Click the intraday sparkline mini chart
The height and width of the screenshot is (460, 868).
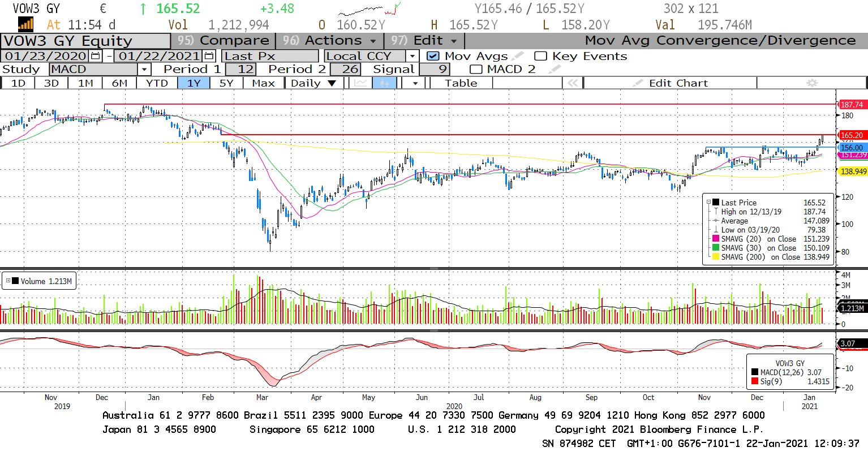click(369, 9)
